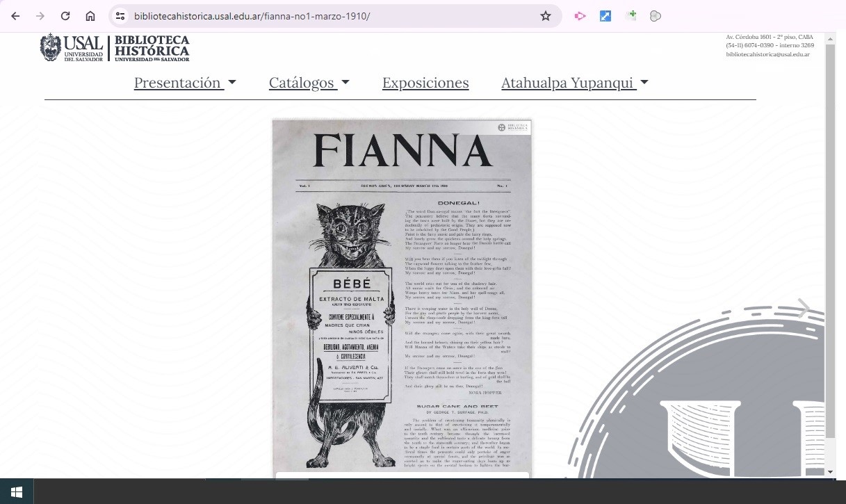Click the browser forward arrow

[x=40, y=16]
